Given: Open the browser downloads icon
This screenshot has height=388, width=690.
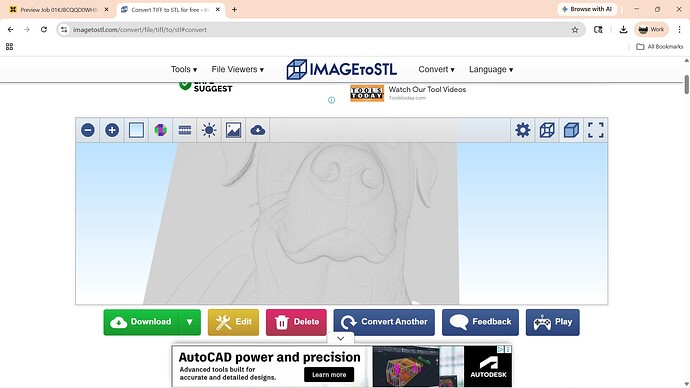Looking at the screenshot, I should click(623, 29).
